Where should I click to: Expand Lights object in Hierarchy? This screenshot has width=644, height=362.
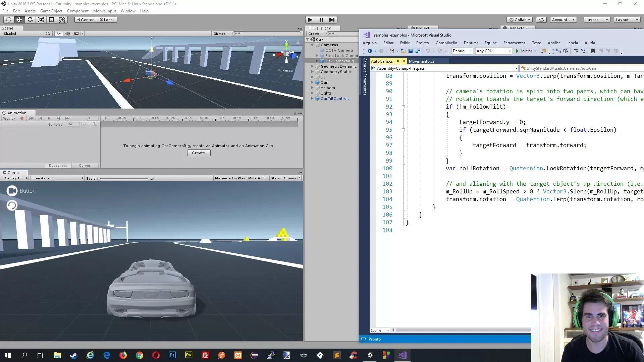(312, 93)
